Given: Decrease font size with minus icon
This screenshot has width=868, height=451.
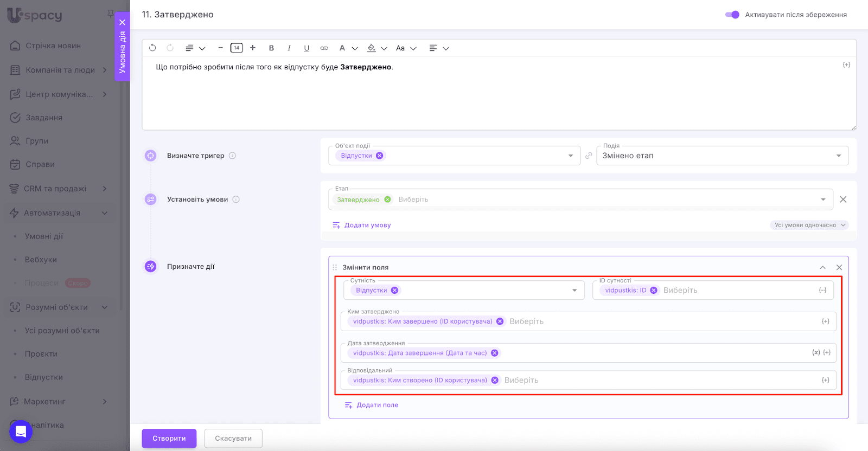Looking at the screenshot, I should [x=220, y=48].
